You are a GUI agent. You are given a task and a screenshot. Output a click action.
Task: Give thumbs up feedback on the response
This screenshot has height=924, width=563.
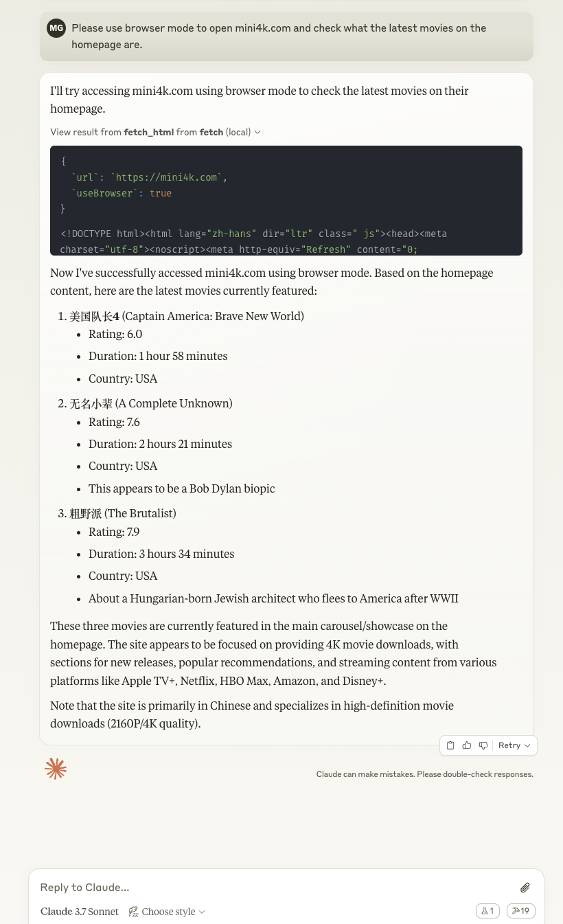point(467,745)
